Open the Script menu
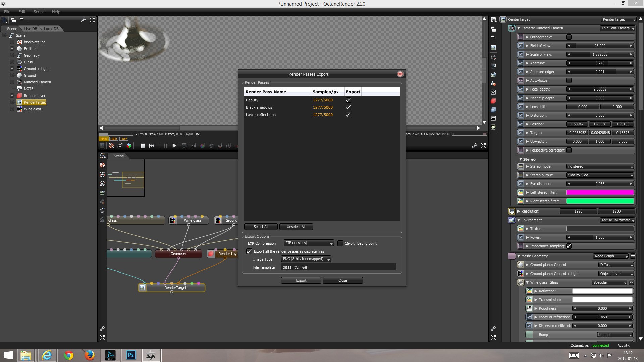The image size is (644, 362). 39,12
